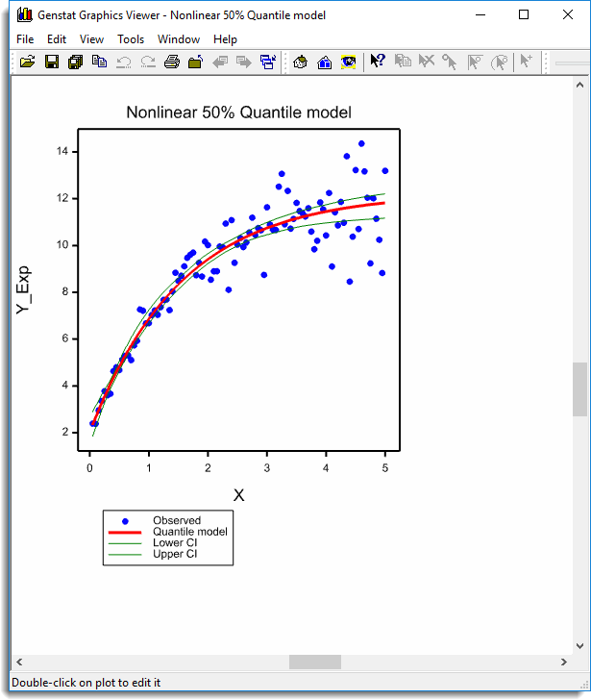Screen dimensions: 591x700
Task: Click the blue house toolbar icon
Action: [x=324, y=62]
